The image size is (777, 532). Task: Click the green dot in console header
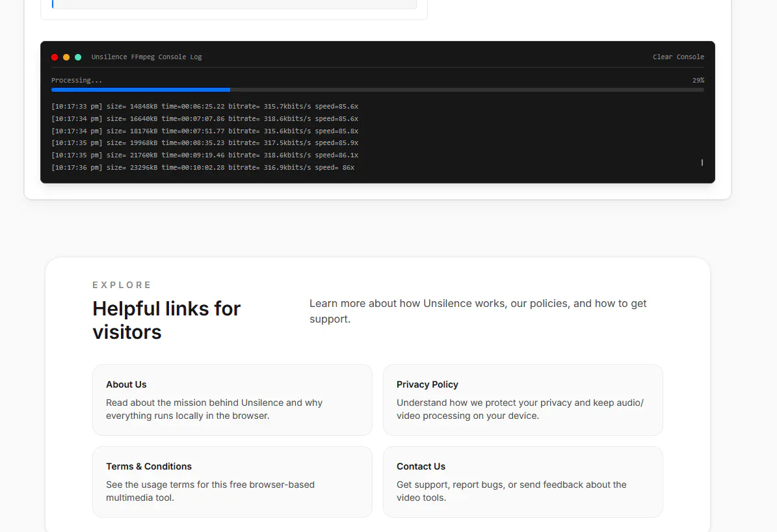pyautogui.click(x=78, y=57)
